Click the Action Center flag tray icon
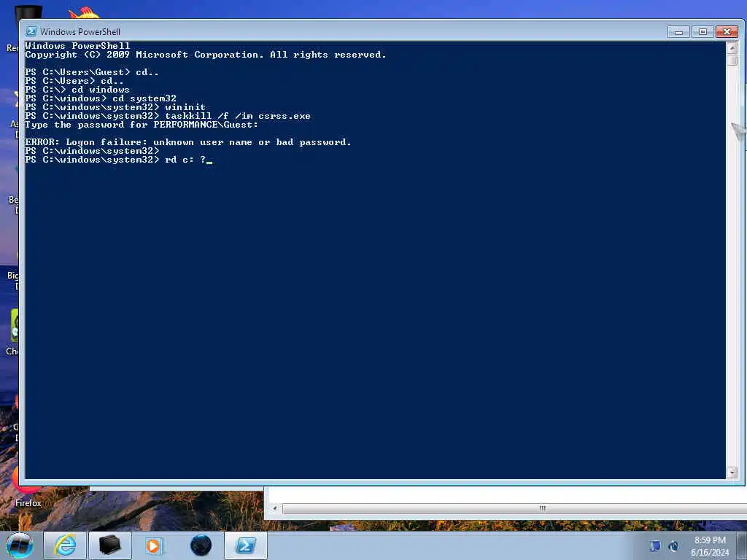The width and height of the screenshot is (747, 560). 655,546
